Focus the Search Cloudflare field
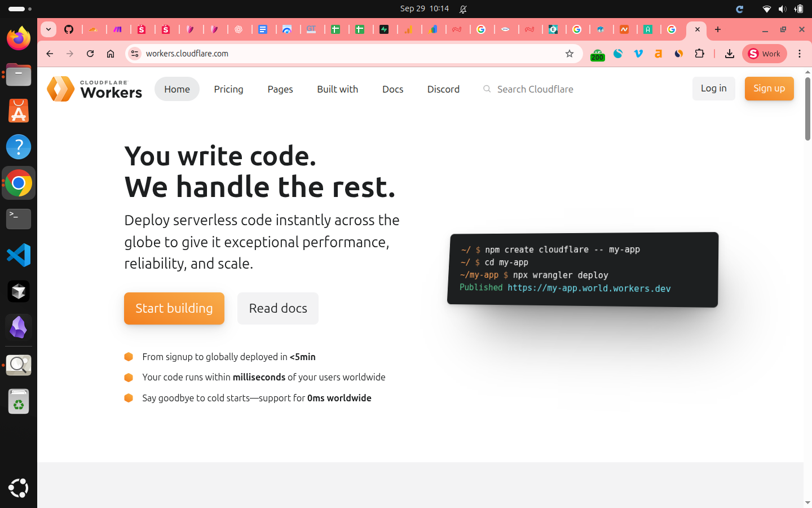 (535, 89)
